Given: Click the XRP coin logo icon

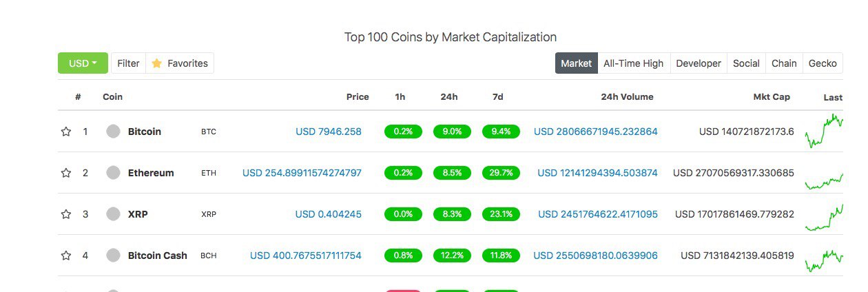Looking at the screenshot, I should pos(113,214).
